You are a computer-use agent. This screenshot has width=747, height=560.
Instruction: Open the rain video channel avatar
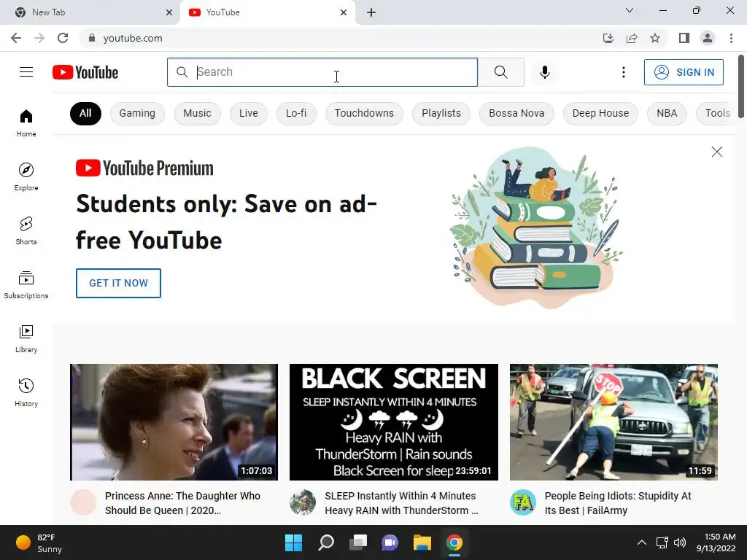303,502
